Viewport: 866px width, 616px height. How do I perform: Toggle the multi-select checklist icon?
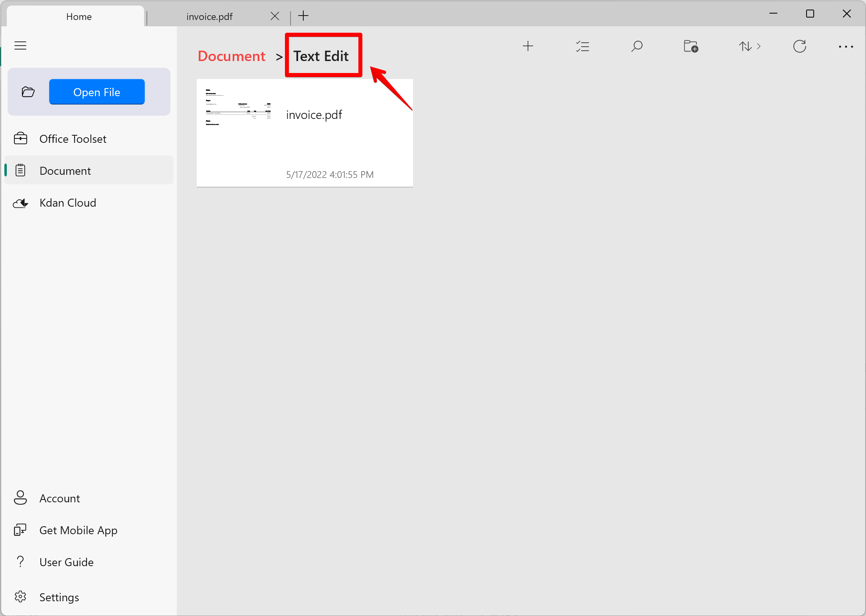click(583, 46)
